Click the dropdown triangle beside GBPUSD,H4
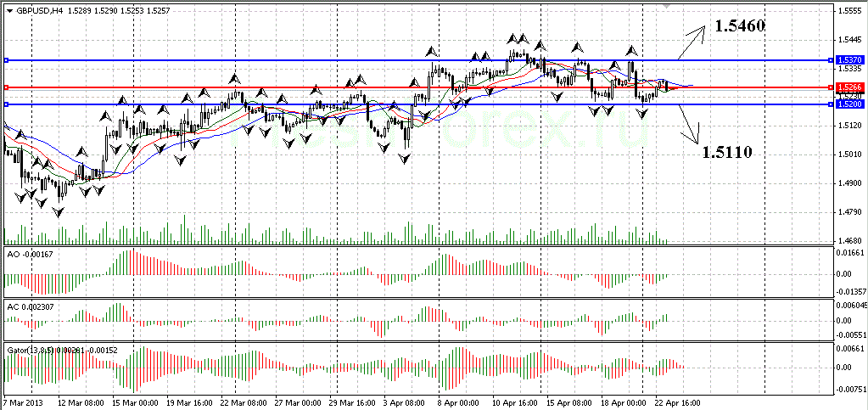Screen dimensions: 868x410 coord(8,11)
